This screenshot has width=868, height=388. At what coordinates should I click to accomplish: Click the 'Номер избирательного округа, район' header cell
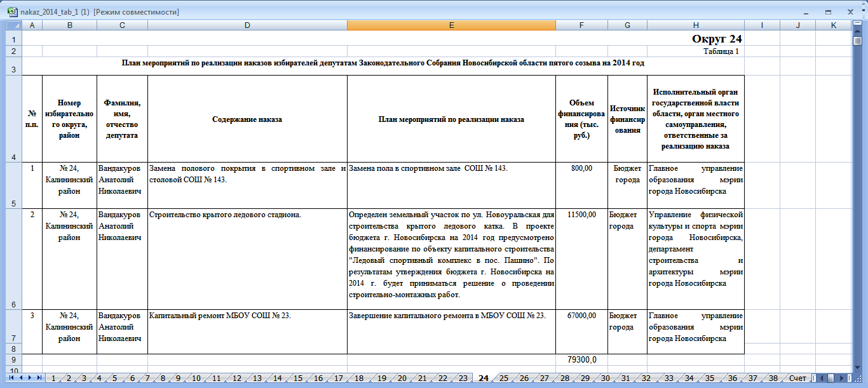click(69, 119)
